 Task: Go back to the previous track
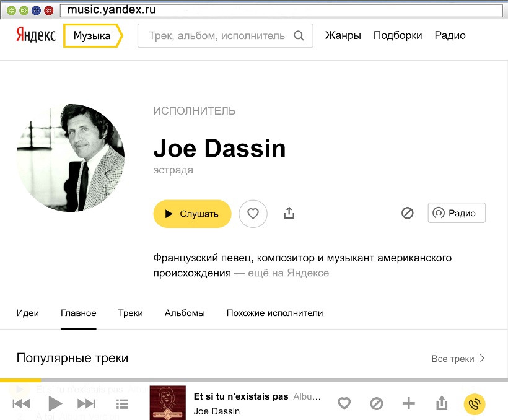(x=22, y=404)
